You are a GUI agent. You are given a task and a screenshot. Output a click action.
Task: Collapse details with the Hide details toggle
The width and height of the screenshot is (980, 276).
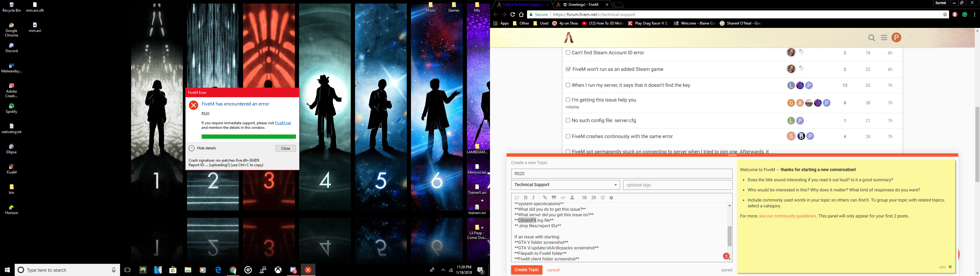[202, 148]
